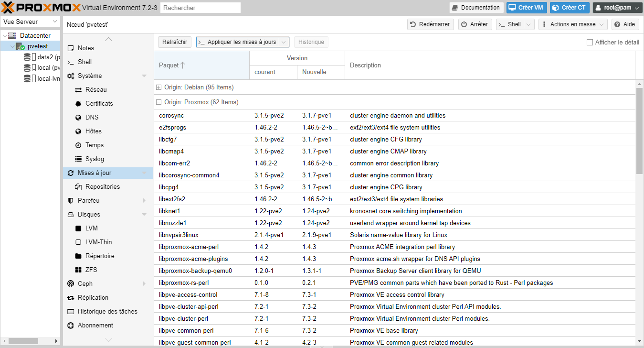Screen dimensions: 644x348
Task: Click the Redémarrer button
Action: [430, 24]
